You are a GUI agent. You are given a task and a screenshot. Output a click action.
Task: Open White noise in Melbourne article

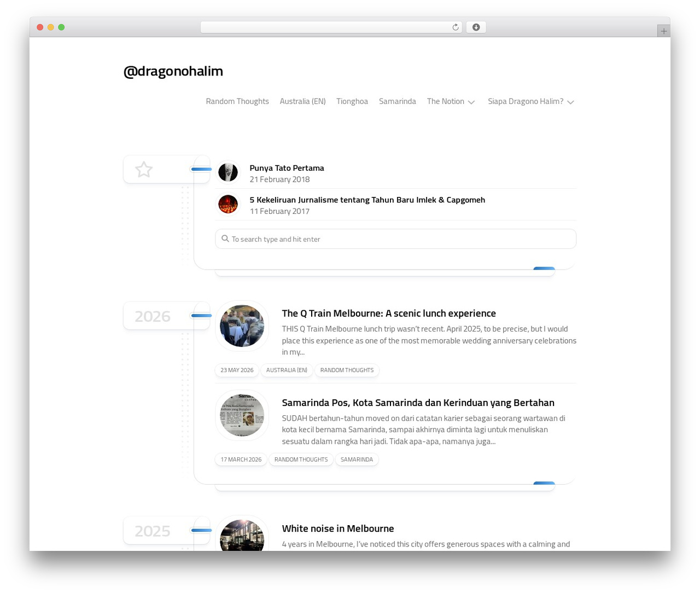[337, 528]
